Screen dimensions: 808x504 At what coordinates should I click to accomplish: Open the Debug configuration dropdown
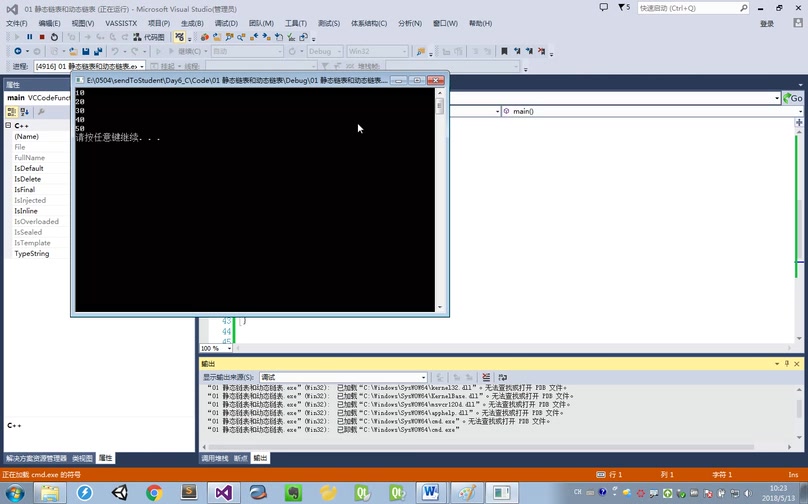point(325,51)
